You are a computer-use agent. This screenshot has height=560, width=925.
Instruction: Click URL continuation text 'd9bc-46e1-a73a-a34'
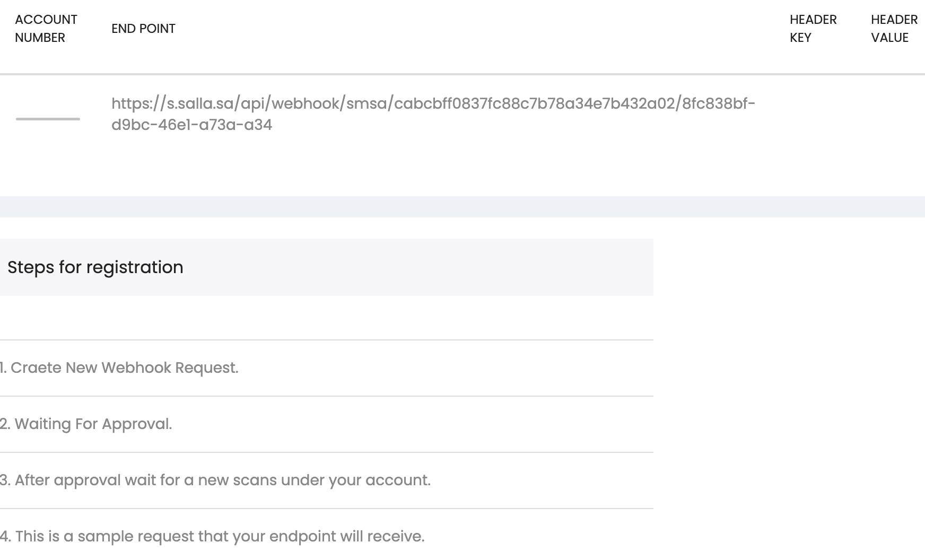click(191, 125)
